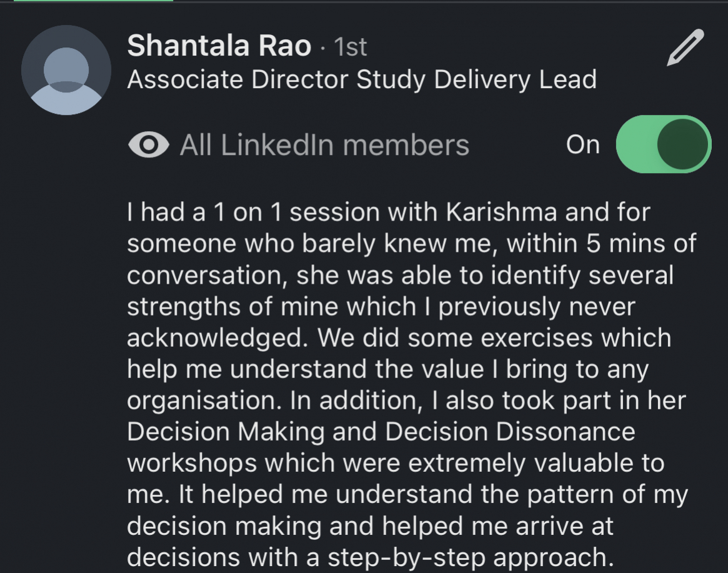The image size is (728, 573).
Task: Click the word Karishma in the recommendation
Action: click(501, 212)
